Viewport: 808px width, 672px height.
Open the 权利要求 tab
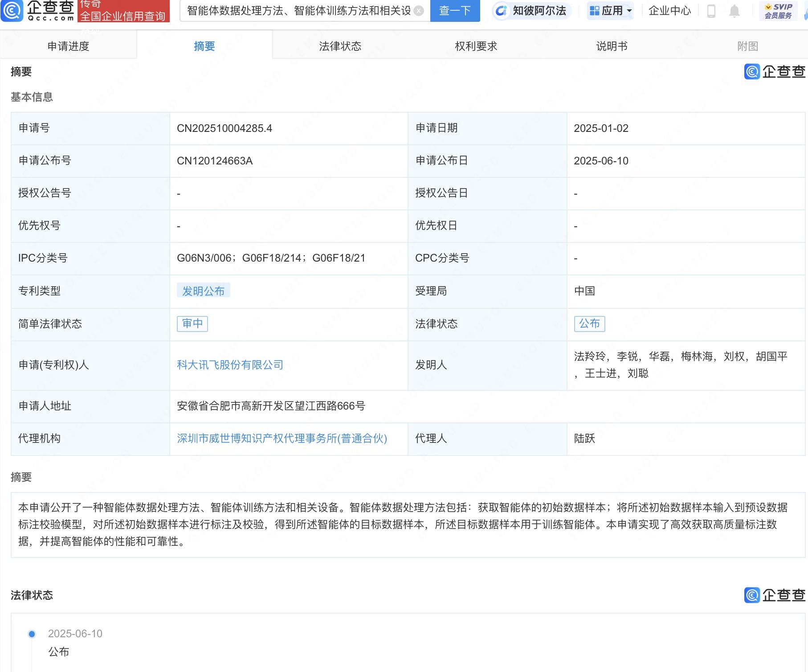[x=476, y=46]
